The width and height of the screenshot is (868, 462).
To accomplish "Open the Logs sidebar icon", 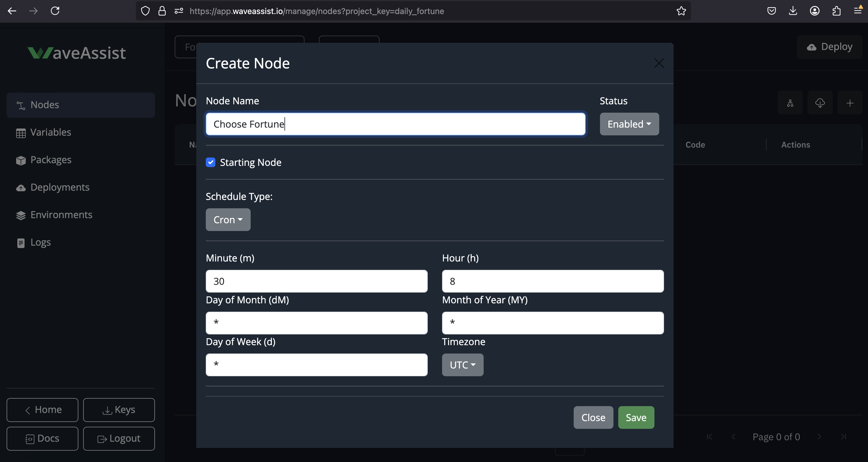I will (21, 243).
